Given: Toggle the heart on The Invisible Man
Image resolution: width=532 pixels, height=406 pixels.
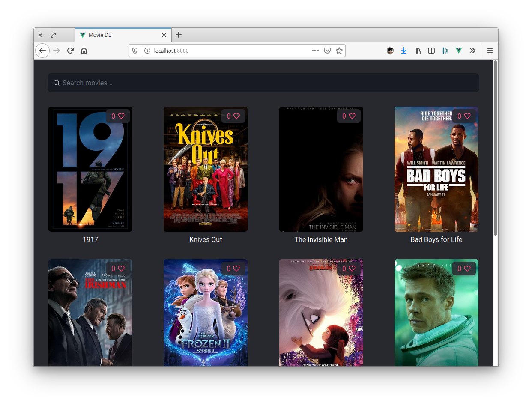Looking at the screenshot, I should point(349,116).
